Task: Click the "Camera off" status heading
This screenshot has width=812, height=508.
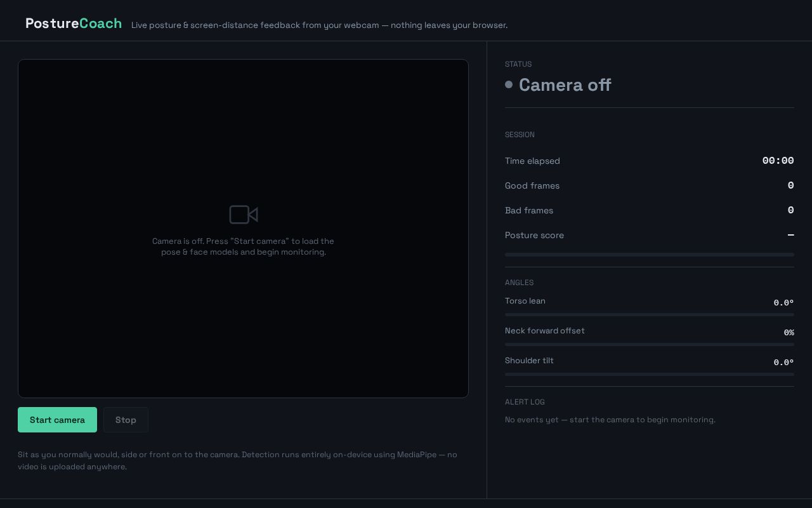Action: [x=565, y=84]
